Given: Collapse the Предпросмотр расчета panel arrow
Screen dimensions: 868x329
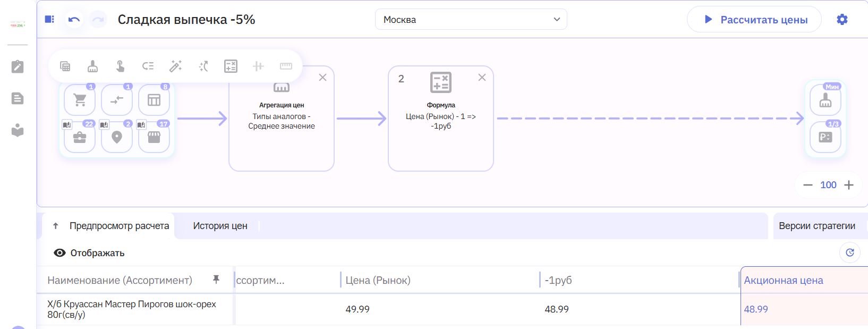Looking at the screenshot, I should (56, 226).
